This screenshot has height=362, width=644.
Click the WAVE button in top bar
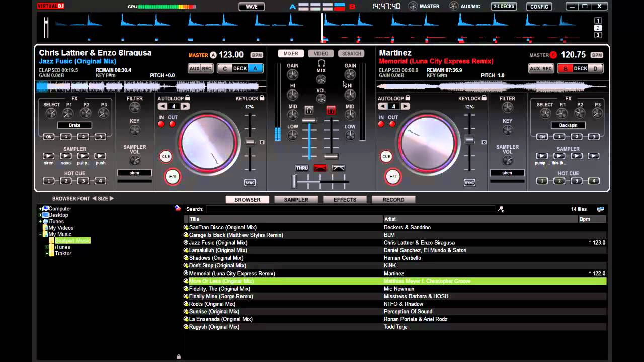tap(252, 7)
